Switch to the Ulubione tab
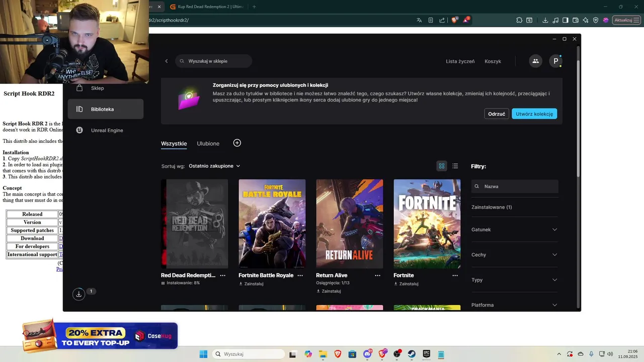 pos(208,143)
